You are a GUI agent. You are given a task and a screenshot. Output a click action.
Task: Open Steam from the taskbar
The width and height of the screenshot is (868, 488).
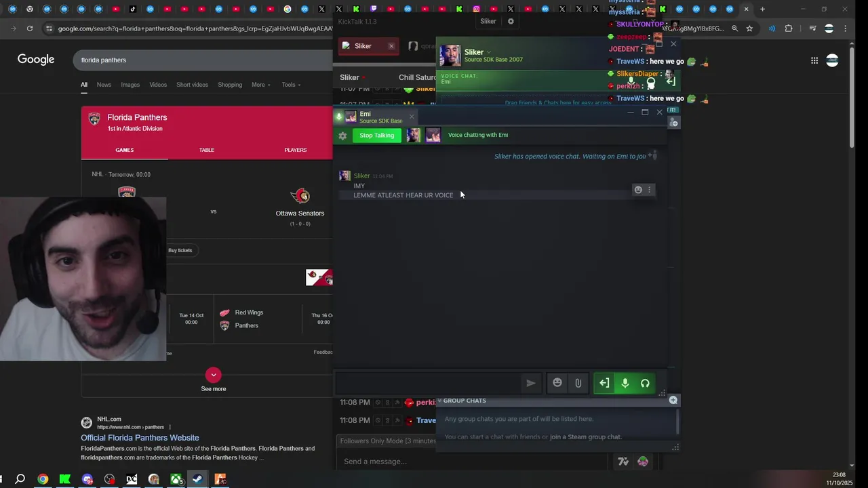(x=198, y=479)
